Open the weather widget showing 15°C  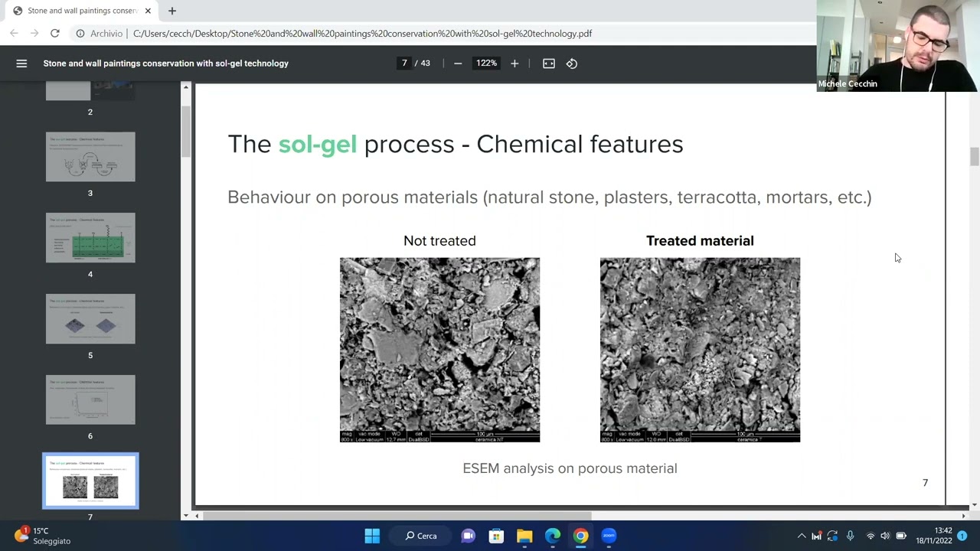(x=43, y=536)
